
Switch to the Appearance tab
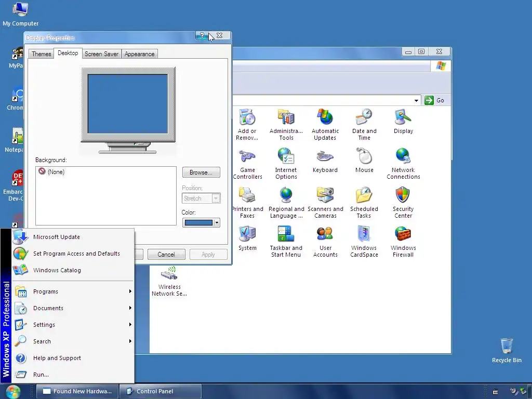tap(139, 54)
